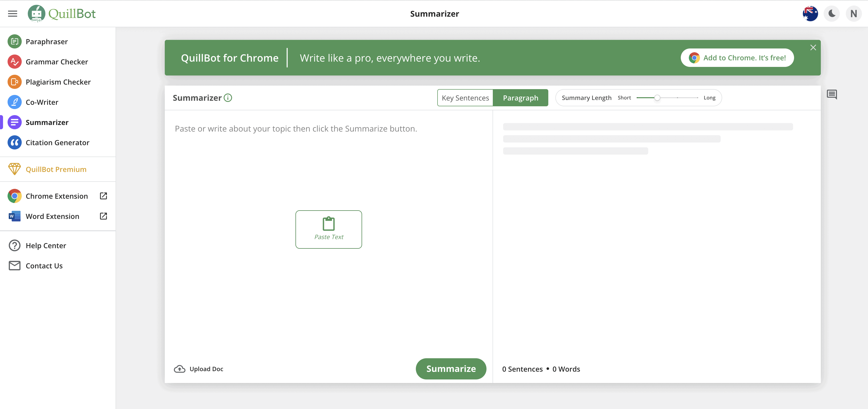Open the feedback comment icon on the right
This screenshot has width=868, height=409.
pyautogui.click(x=832, y=94)
